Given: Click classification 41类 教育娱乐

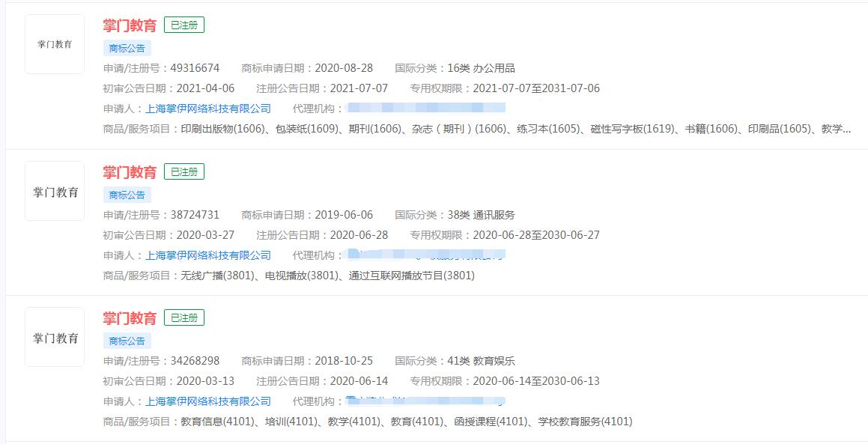Looking at the screenshot, I should tap(481, 361).
